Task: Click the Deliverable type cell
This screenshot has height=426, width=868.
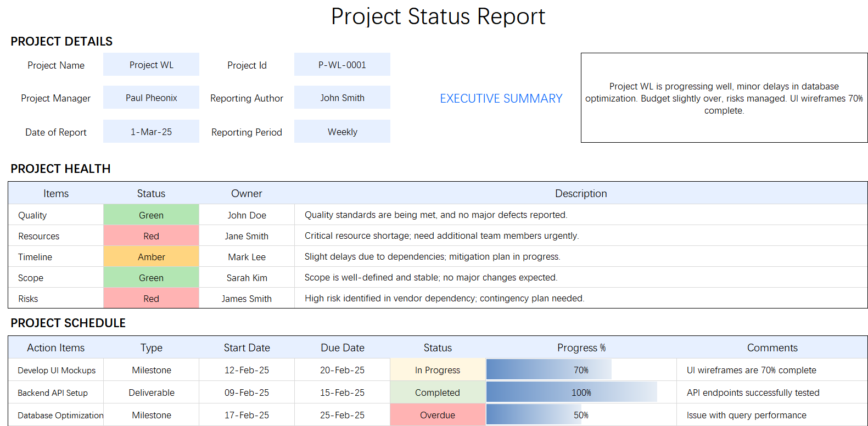Action: pyautogui.click(x=151, y=393)
